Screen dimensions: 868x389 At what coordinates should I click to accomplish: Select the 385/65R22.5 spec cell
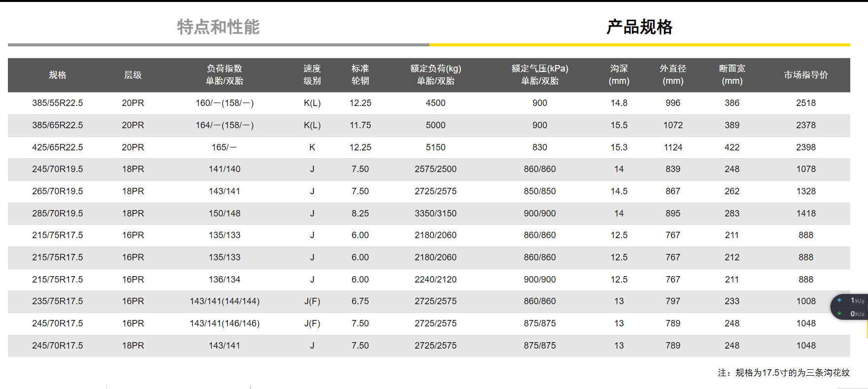58,125
